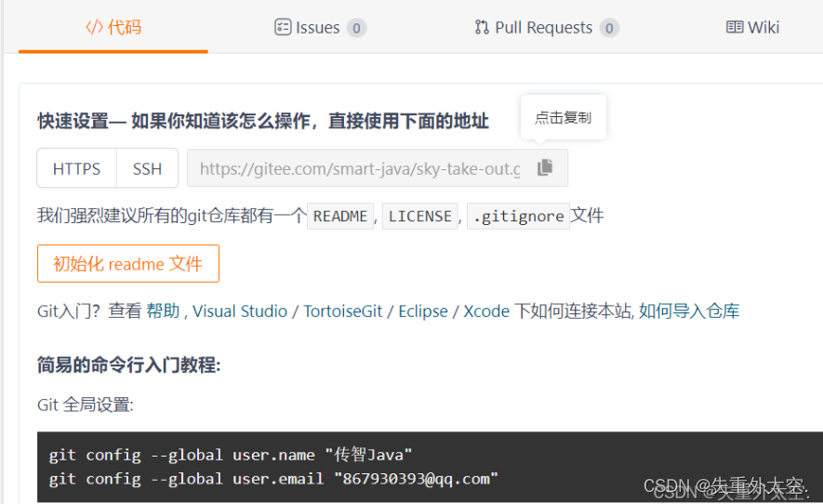823x504 pixels.
Task: Click the git config user.email command line
Action: [272, 479]
